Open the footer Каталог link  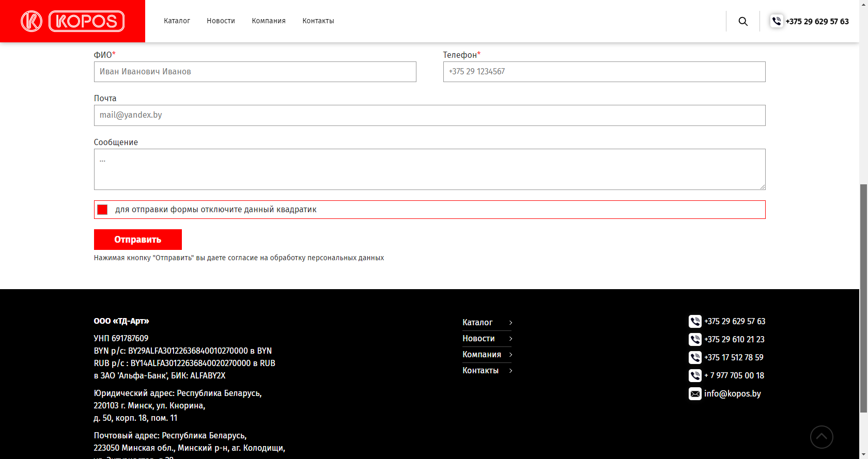(477, 323)
